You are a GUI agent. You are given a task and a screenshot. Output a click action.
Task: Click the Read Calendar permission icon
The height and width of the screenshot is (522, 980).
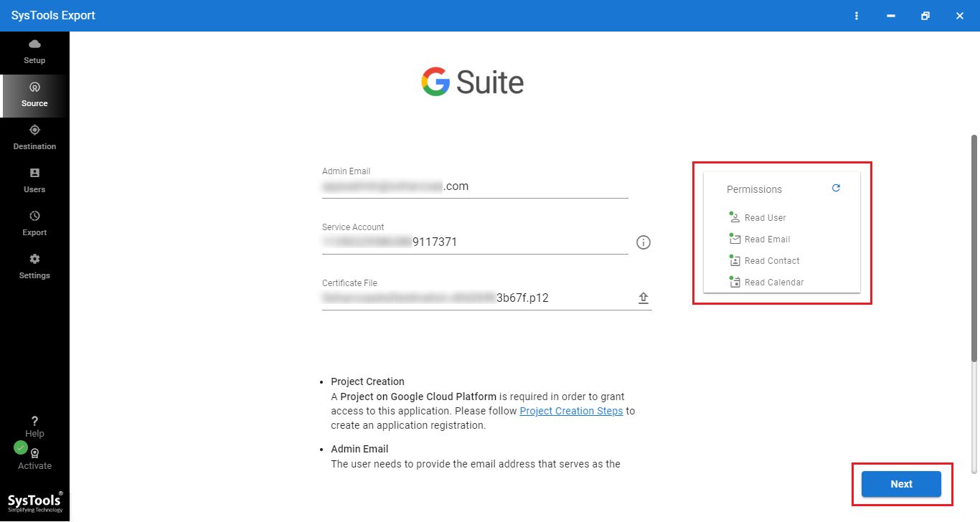(735, 282)
